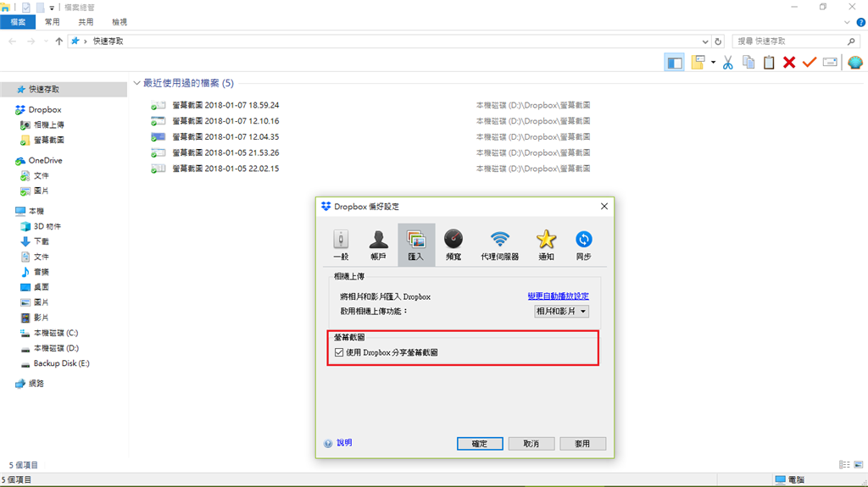
Task: Open the 同步 sync tab
Action: [x=583, y=245]
